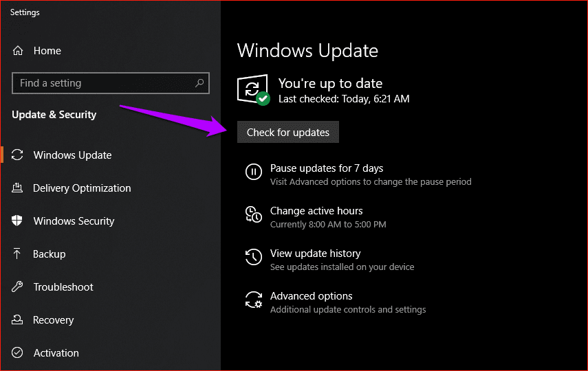Viewport: 588px width, 371px height.
Task: Click the Activation checkmark circle icon
Action: (x=17, y=352)
